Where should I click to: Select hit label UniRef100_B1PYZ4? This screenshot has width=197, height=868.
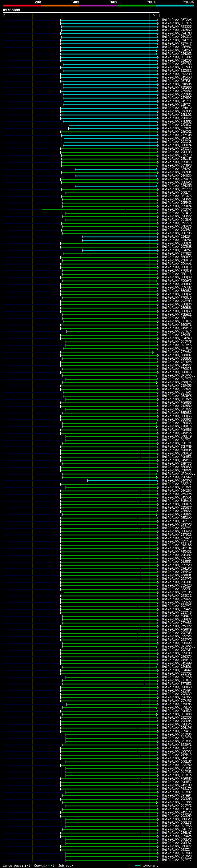[177, 104]
